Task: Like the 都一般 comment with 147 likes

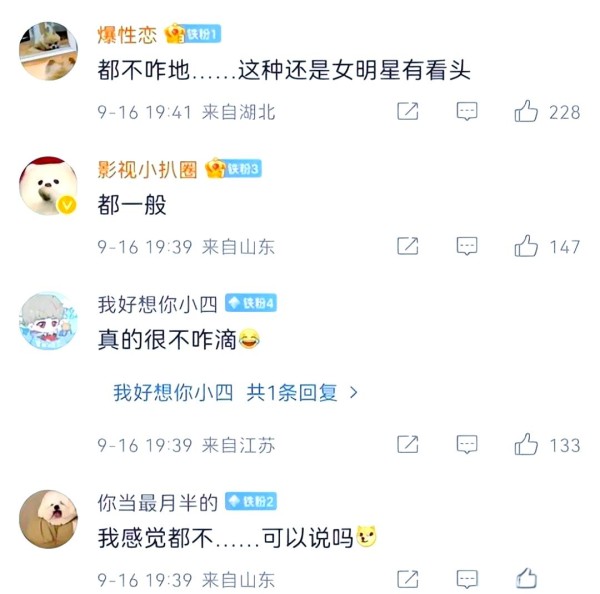Action: pos(526,246)
